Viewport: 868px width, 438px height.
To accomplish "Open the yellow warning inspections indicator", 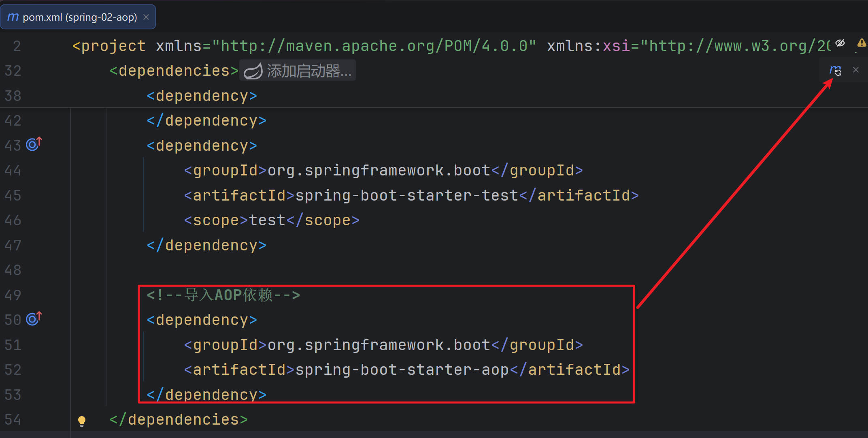I will point(862,43).
